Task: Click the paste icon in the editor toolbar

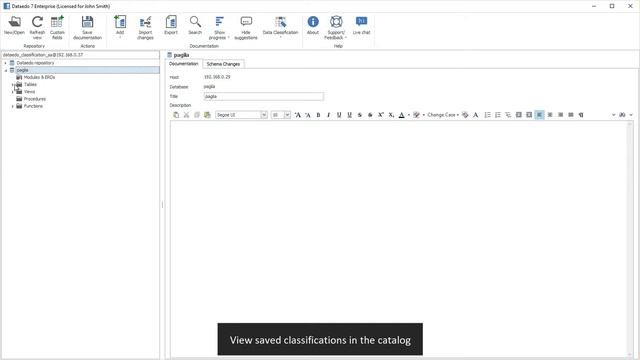Action: (x=176, y=115)
